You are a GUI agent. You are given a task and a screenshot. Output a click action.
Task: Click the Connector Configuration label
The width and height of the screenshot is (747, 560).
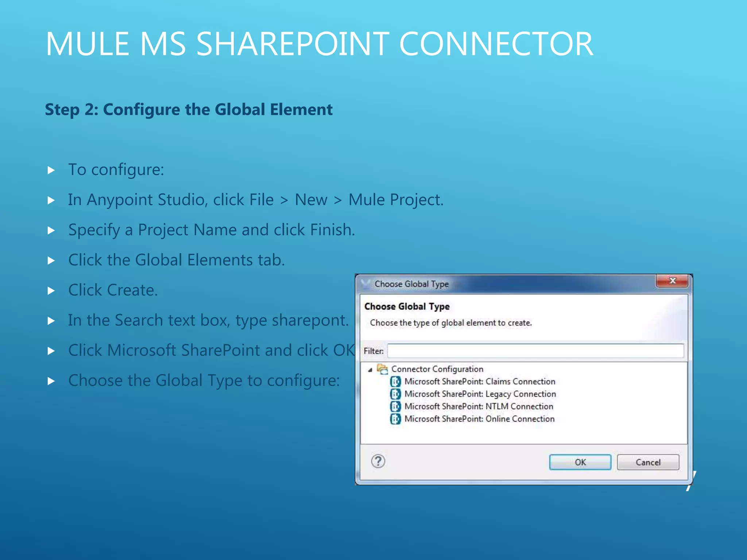click(x=437, y=369)
